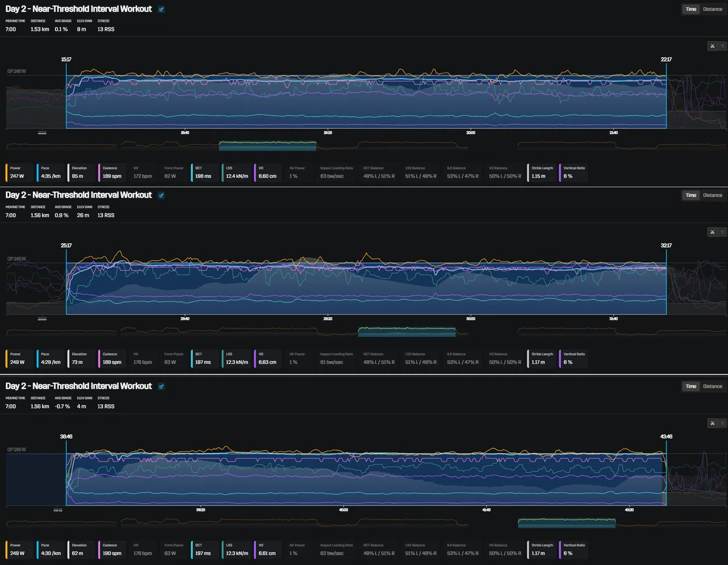Viewport: 728px width, 565px height.
Task: Enable Impact Loading Rate 63 bw/sec chip
Action: tap(337, 173)
